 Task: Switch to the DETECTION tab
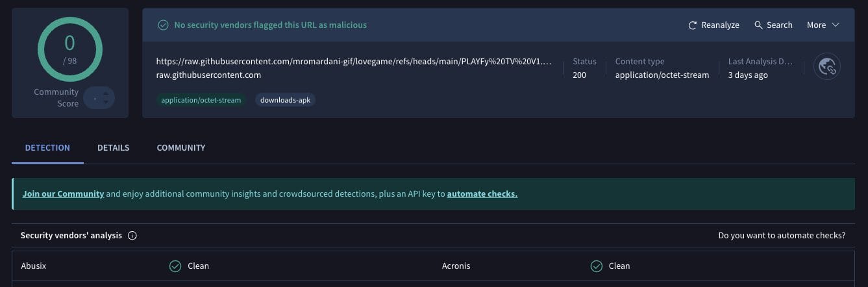tap(47, 147)
